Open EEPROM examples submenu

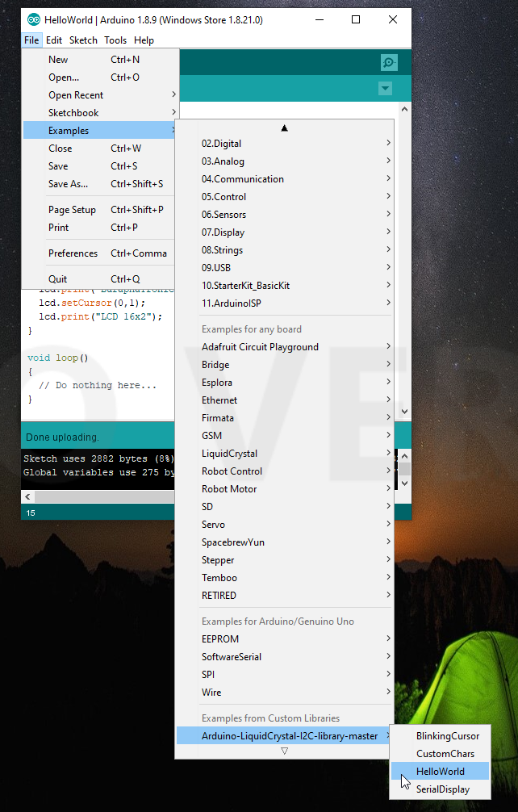tap(284, 638)
